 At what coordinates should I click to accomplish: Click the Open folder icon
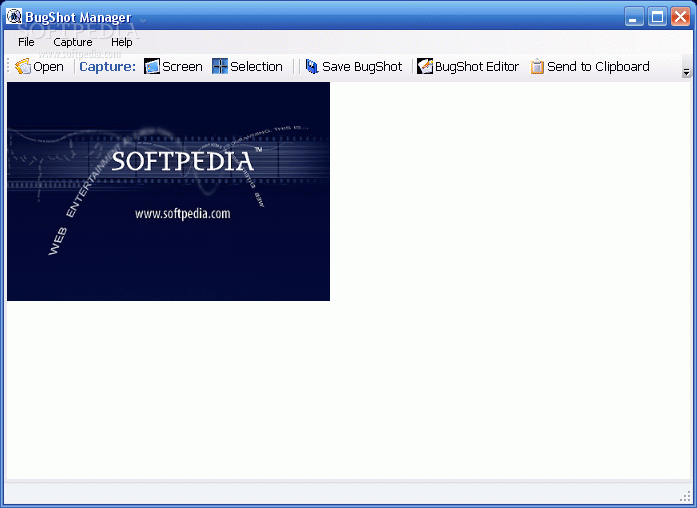(23, 67)
